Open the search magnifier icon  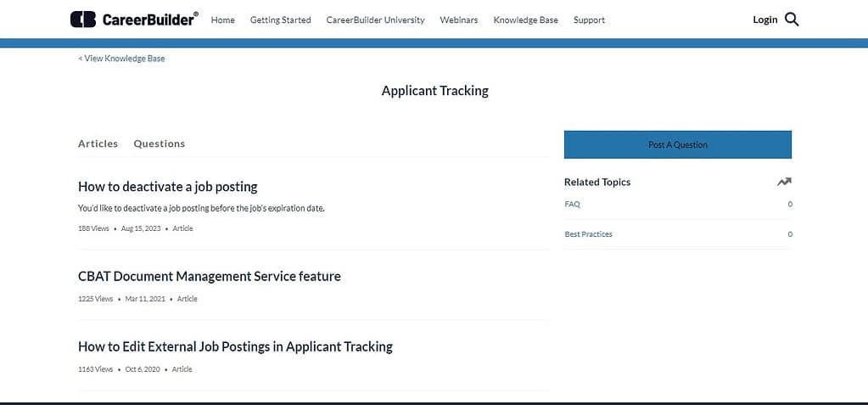coord(792,20)
